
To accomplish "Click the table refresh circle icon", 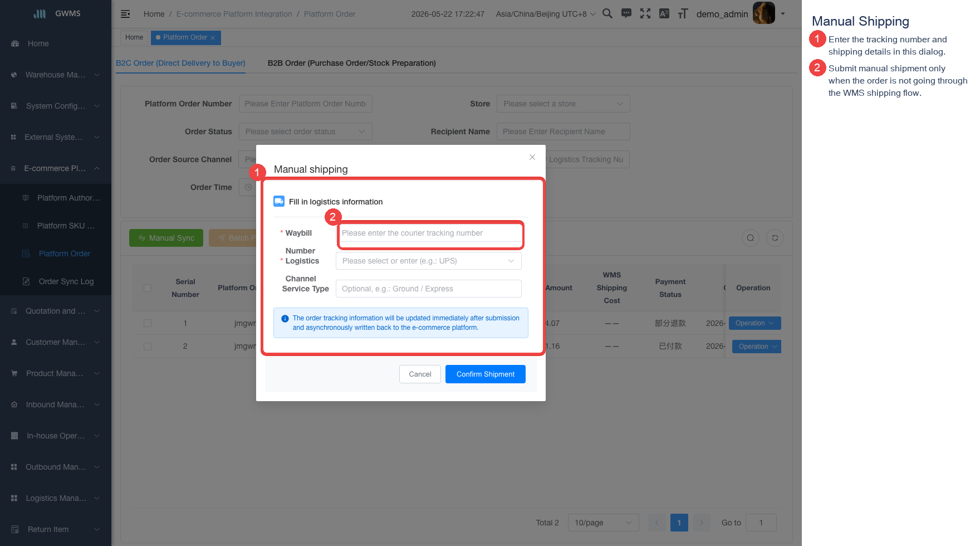I will 775,238.
